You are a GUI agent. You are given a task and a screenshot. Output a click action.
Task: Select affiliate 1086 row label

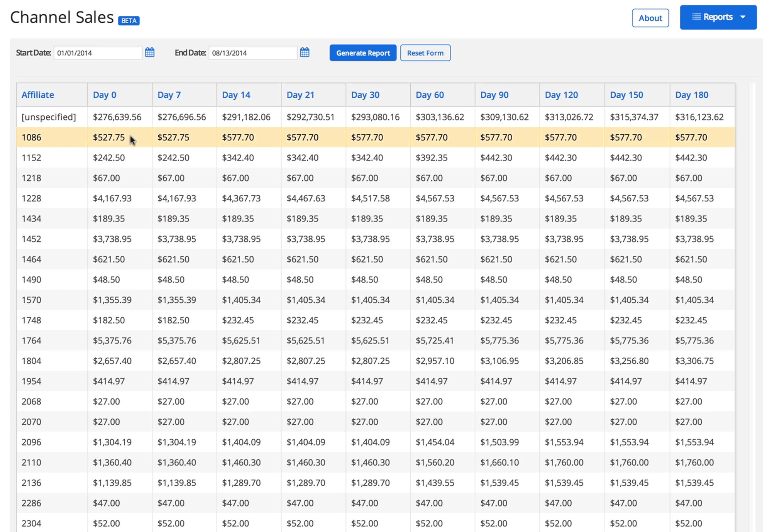[x=31, y=137]
